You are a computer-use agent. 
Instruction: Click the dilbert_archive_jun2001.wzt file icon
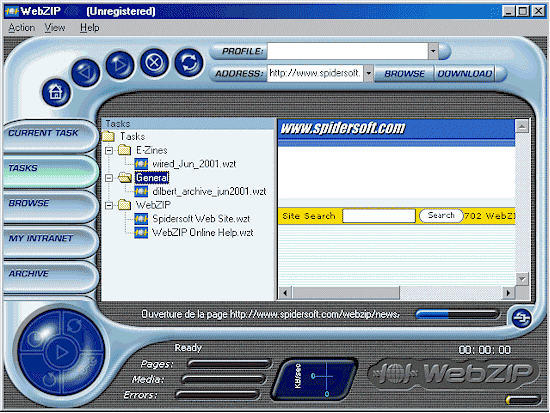tap(141, 191)
